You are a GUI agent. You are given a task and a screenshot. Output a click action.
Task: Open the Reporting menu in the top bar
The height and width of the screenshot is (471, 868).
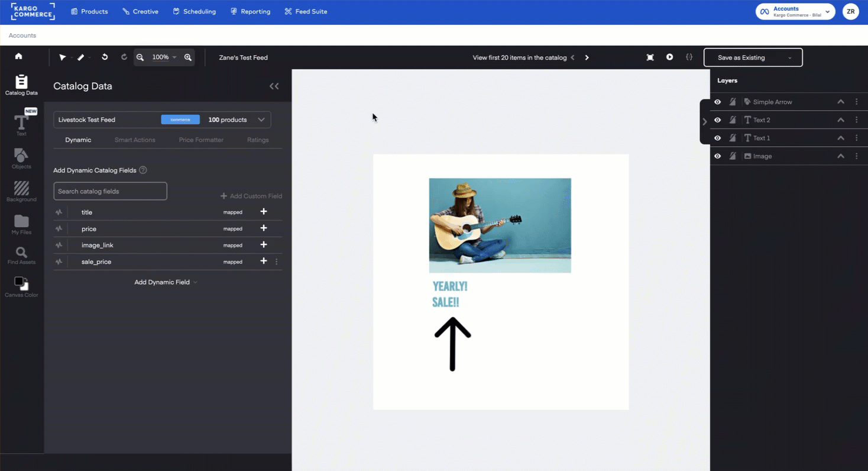[x=250, y=11]
